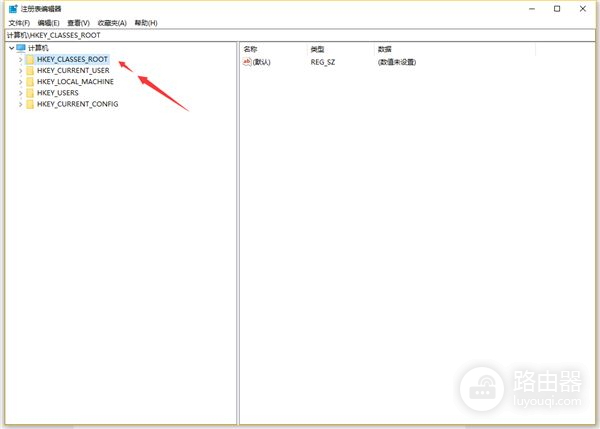Image resolution: width=600 pixels, height=429 pixels.
Task: Click the registry address path field
Action: tap(300, 35)
